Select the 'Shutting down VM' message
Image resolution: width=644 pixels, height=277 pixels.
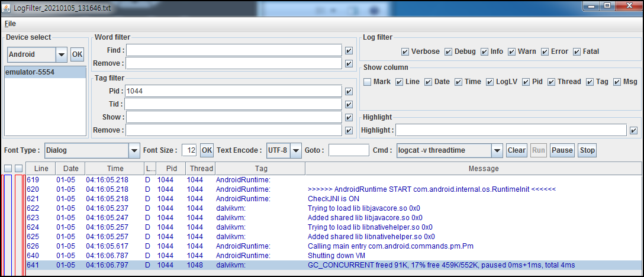(x=336, y=256)
